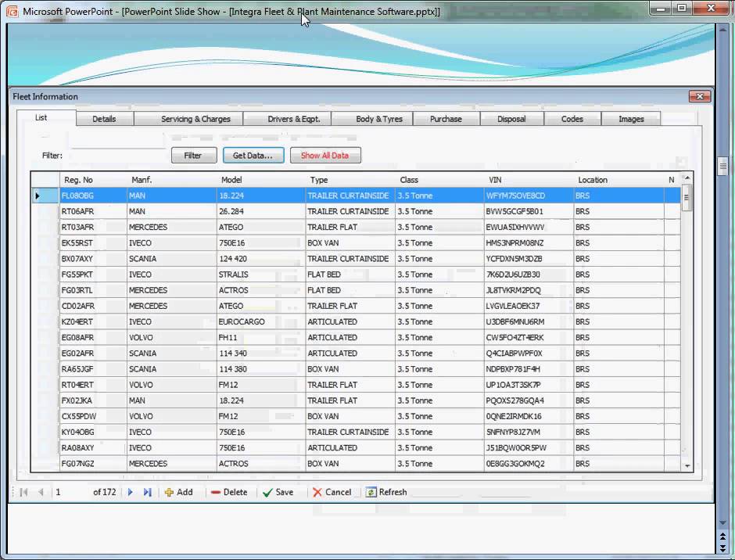Open the Details tab
Image resolution: width=735 pixels, height=560 pixels.
tap(105, 119)
